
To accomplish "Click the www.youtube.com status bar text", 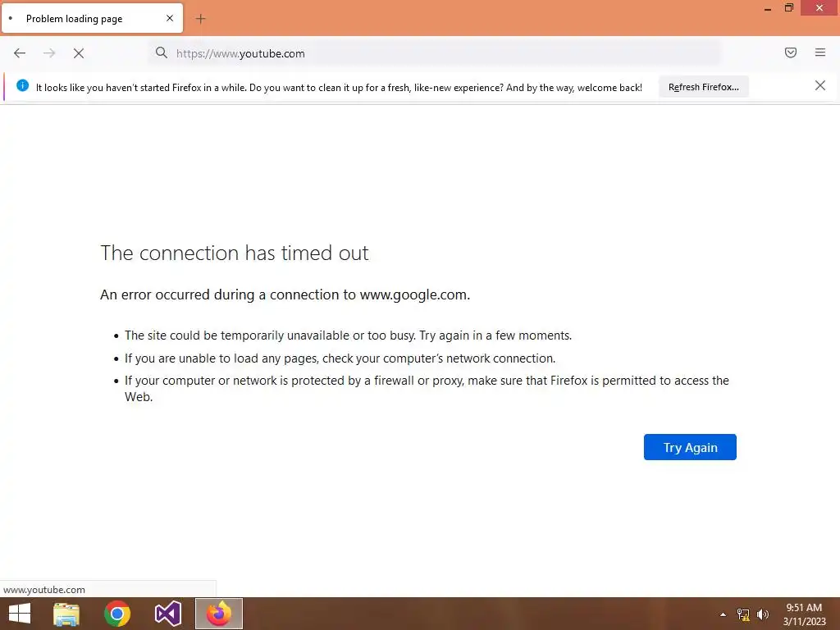I will [x=44, y=590].
